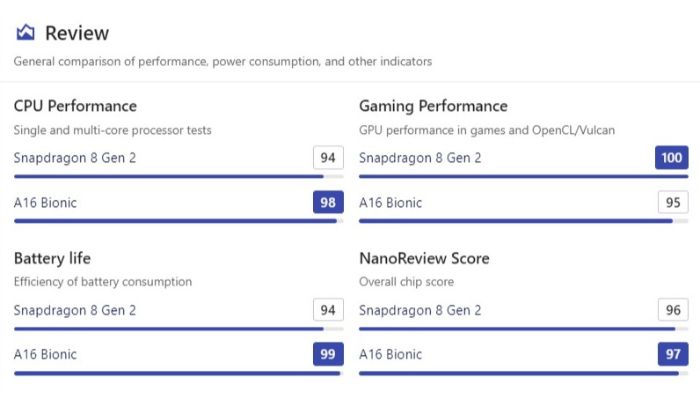The image size is (700, 400).
Task: Click Snapdragon 8 Gen 2 label under Gaming
Action: pos(420,158)
